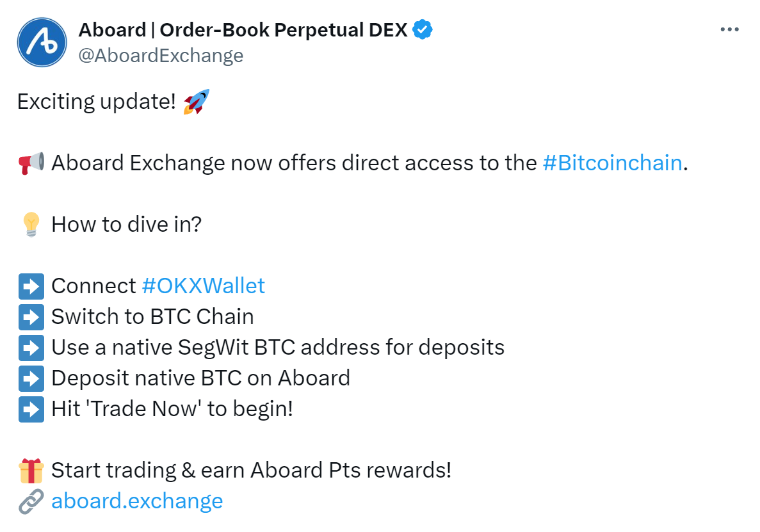
Task: Visit the aboard.exchange link
Action: tap(137, 501)
